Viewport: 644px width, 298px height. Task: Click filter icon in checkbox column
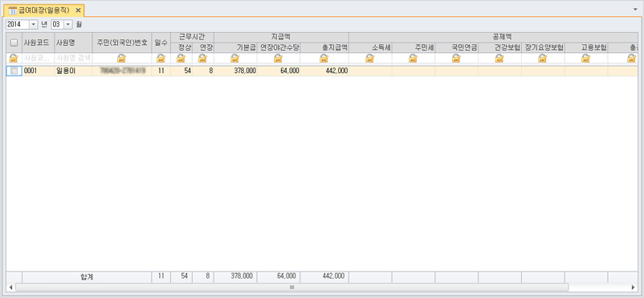pyautogui.click(x=14, y=58)
